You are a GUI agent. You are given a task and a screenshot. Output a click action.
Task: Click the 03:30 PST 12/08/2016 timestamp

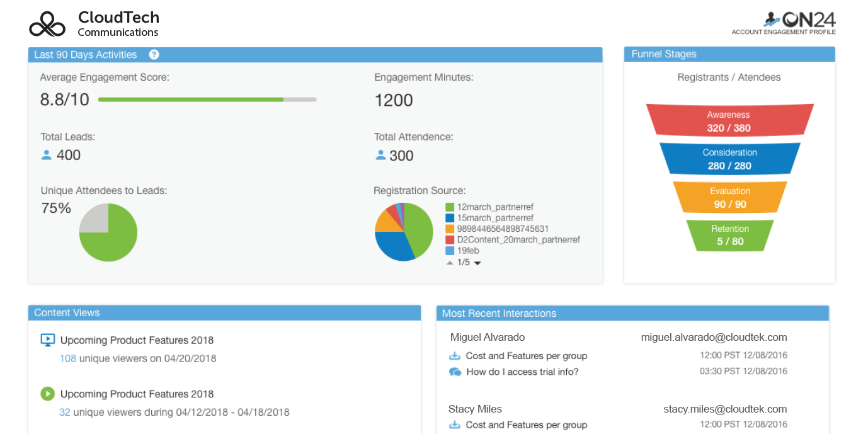743,372
